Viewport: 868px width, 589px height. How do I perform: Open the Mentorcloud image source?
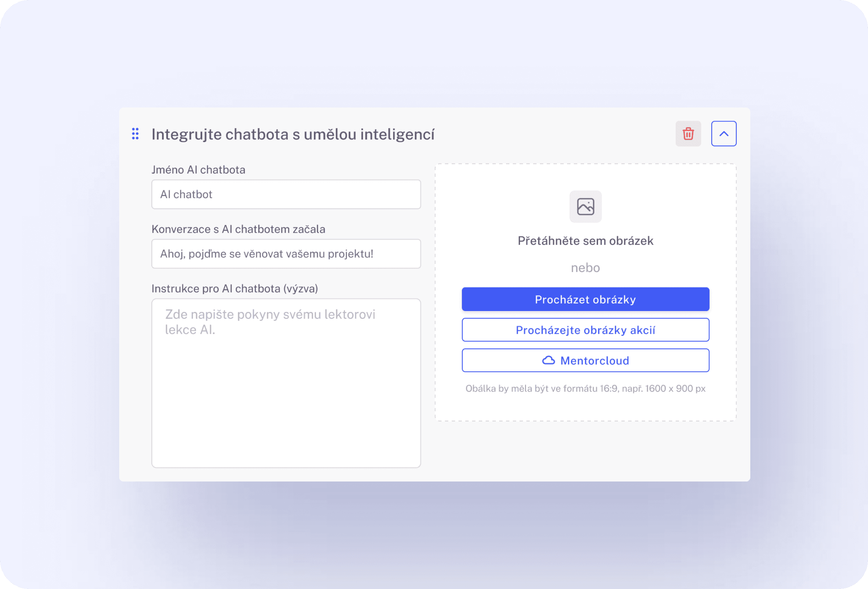coord(585,360)
